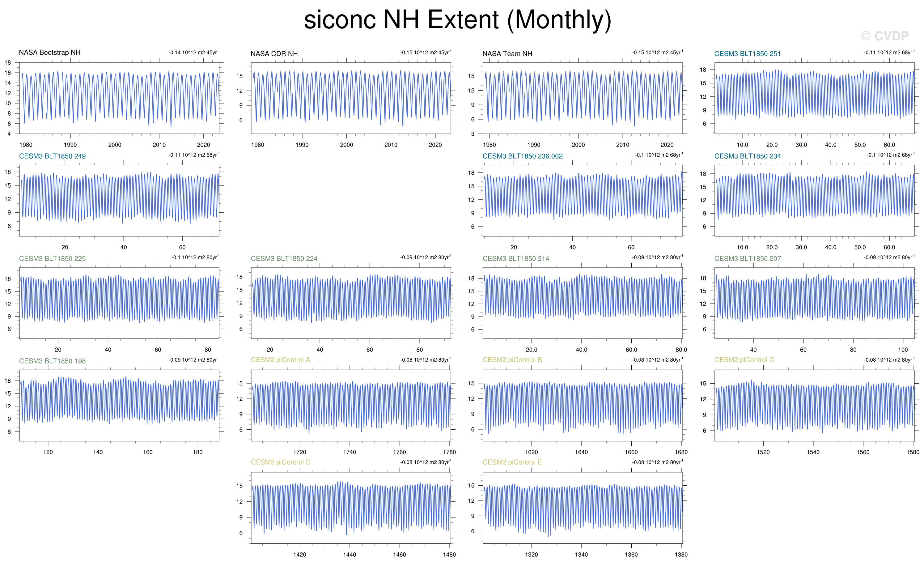Select the CESM3 BLT1850 198 title
Image resolution: width=924 pixels, height=566 pixels.
[52, 361]
